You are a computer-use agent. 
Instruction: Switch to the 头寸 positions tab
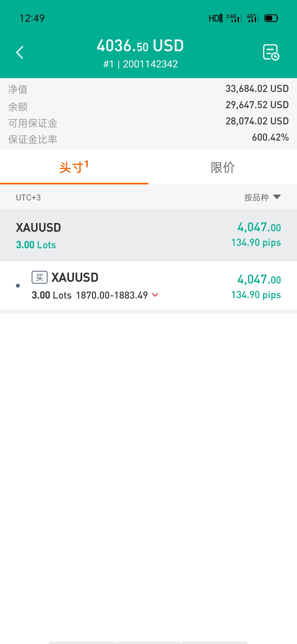click(74, 167)
